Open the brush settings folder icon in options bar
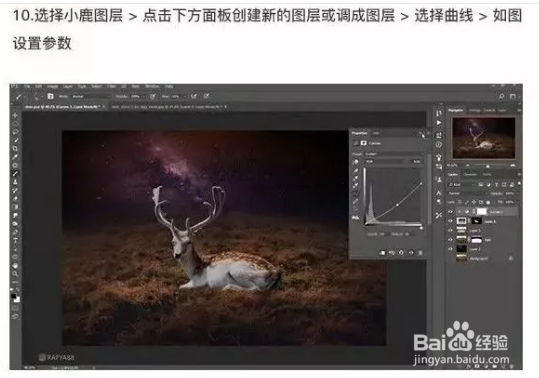Image resolution: width=539 pixels, height=378 pixels. [50, 96]
